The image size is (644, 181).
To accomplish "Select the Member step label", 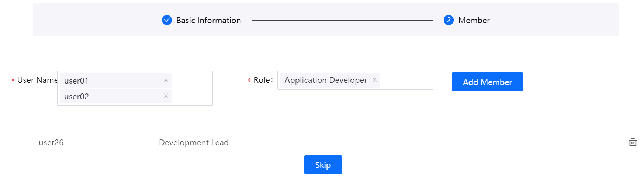I will [474, 21].
